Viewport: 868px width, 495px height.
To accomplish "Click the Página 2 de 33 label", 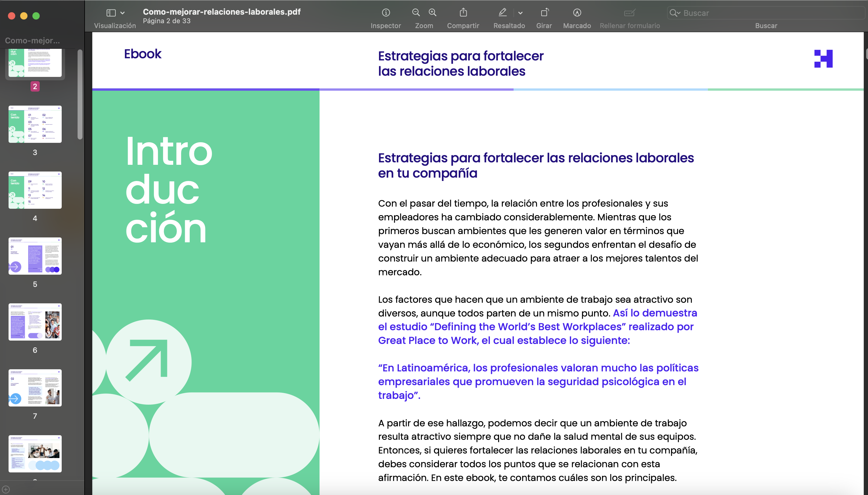I will [x=167, y=21].
